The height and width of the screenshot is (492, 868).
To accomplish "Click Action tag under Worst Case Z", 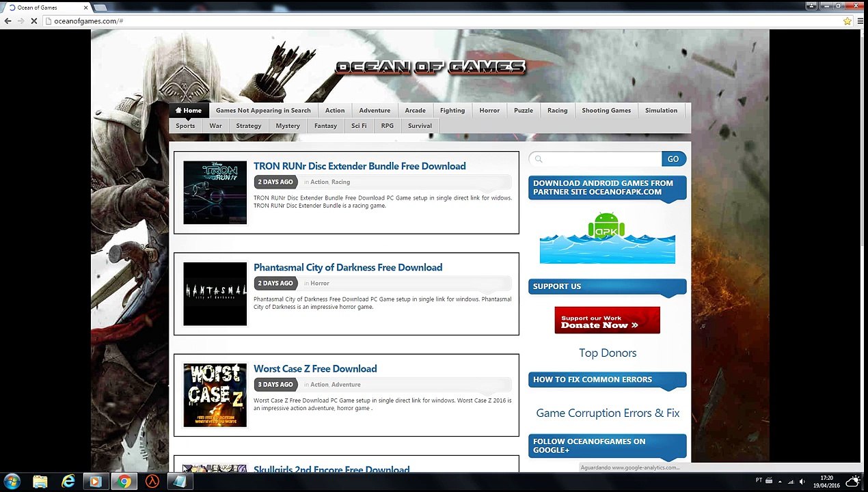I will tap(319, 384).
